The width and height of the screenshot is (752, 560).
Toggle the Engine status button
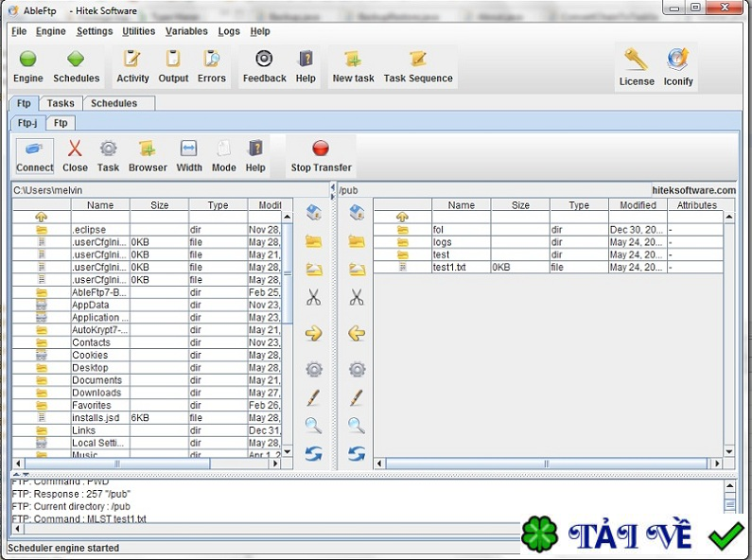(x=28, y=66)
